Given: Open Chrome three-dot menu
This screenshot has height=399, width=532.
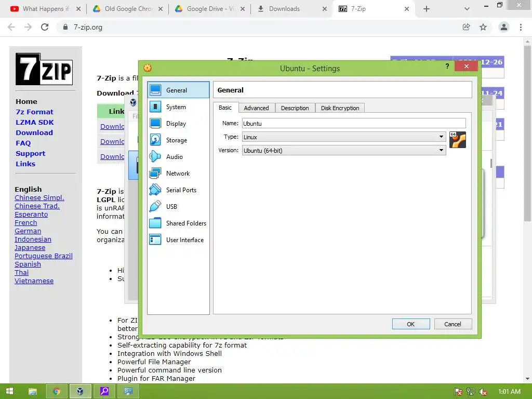Looking at the screenshot, I should click(521, 27).
